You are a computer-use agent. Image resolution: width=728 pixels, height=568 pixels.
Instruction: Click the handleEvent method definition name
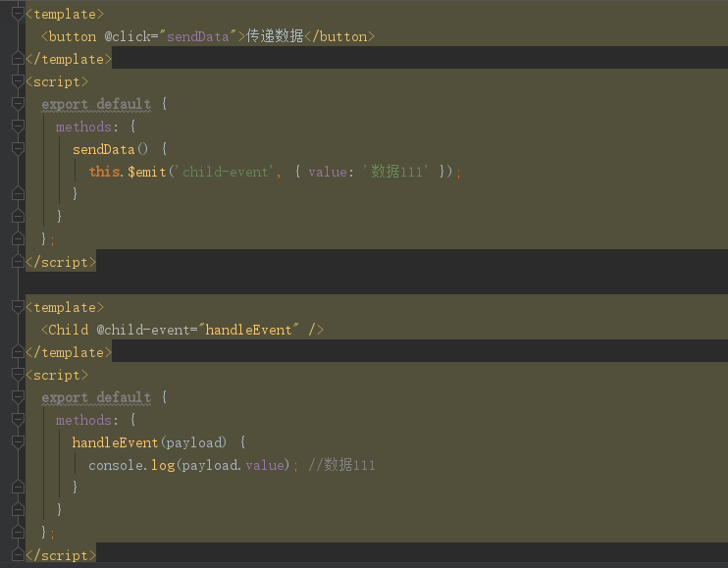(x=115, y=442)
